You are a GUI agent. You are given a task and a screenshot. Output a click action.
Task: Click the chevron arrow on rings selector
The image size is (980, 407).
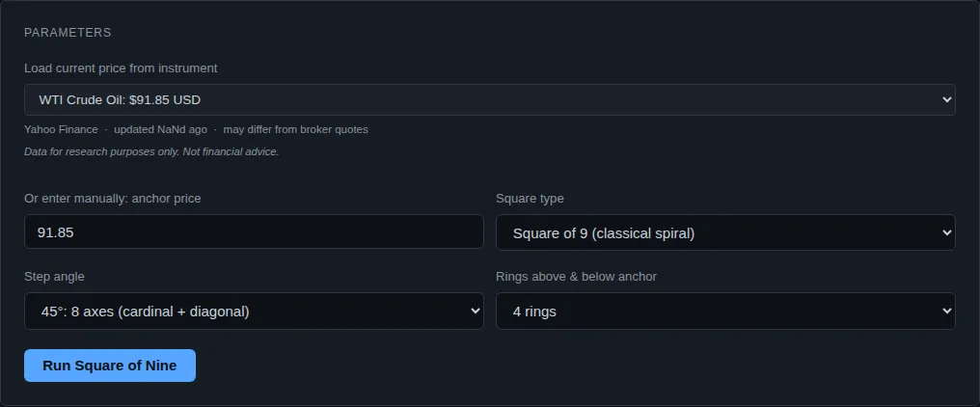[946, 312]
